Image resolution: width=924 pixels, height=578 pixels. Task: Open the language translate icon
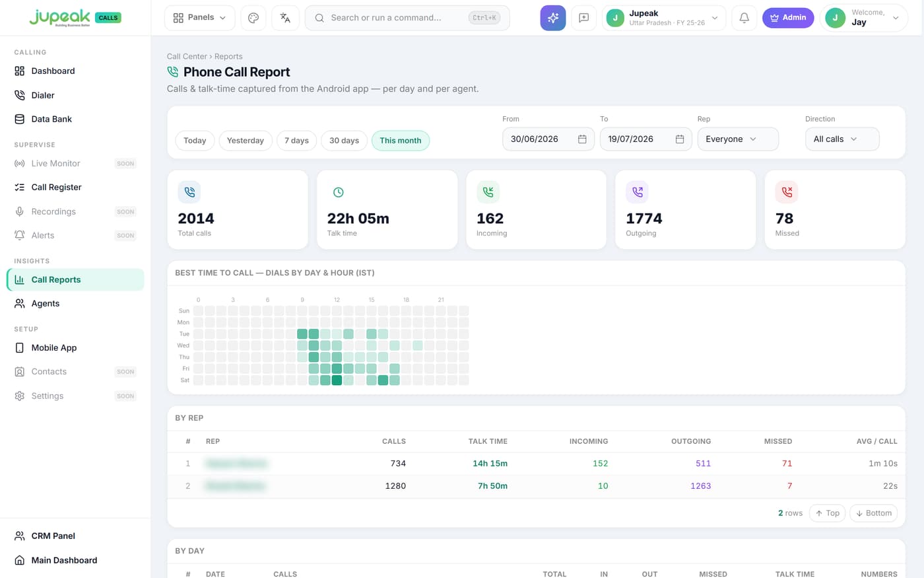click(x=285, y=18)
